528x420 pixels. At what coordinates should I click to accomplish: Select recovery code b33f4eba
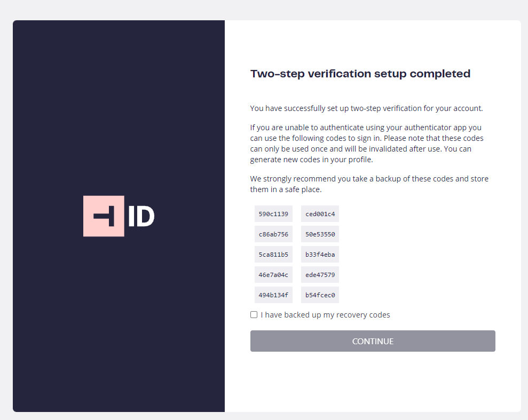click(320, 255)
